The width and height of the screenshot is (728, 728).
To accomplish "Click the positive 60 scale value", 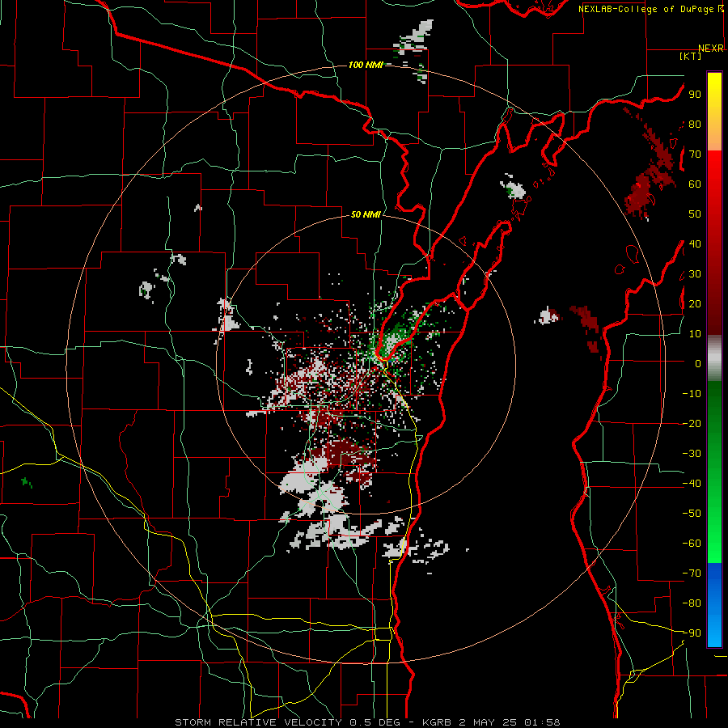I will point(695,184).
